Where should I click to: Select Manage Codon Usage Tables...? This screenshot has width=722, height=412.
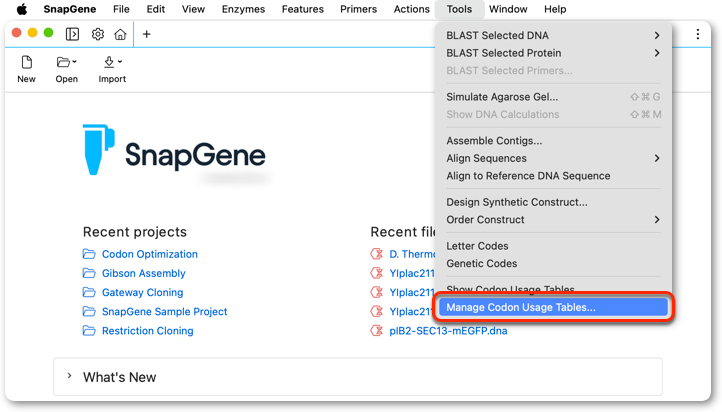click(553, 308)
